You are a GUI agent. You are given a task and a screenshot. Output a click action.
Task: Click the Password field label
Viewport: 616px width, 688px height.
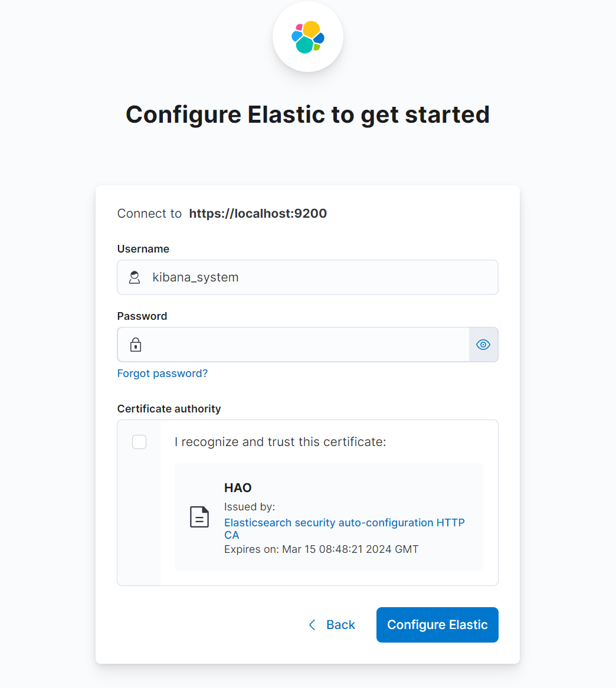click(x=142, y=316)
